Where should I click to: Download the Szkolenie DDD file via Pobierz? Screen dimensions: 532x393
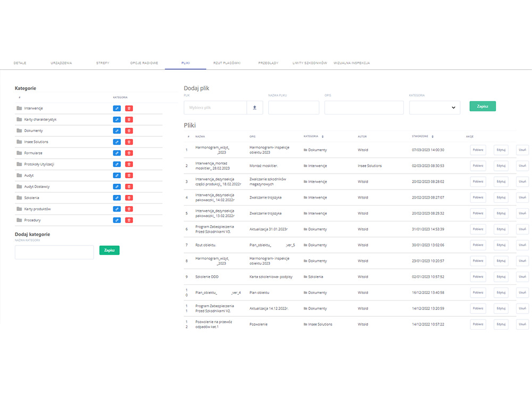(478, 276)
